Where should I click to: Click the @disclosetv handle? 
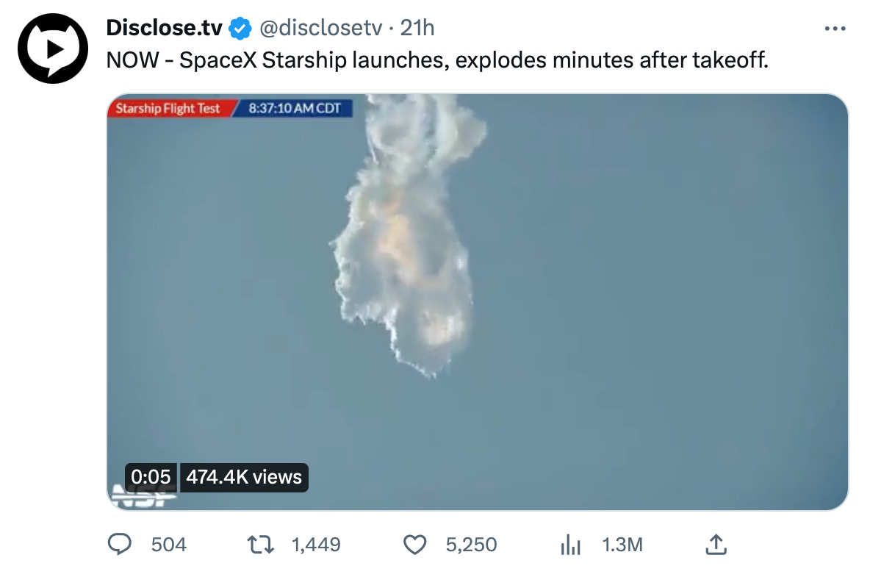(x=320, y=28)
